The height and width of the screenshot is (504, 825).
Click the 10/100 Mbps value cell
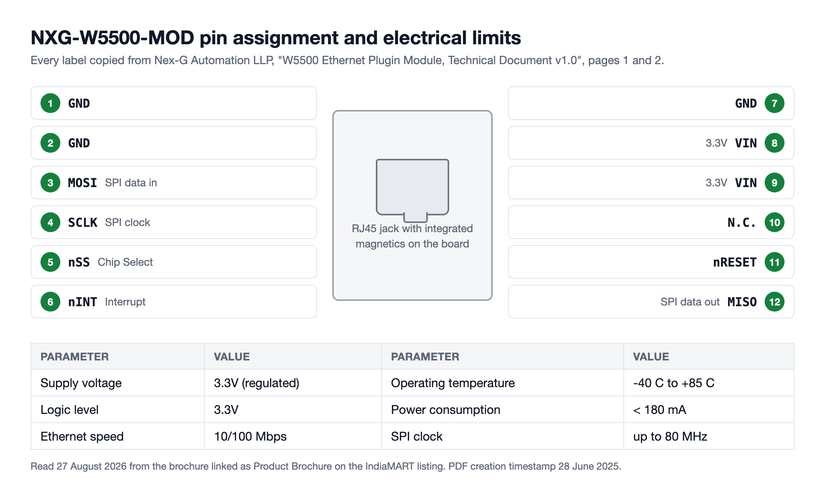[293, 436]
